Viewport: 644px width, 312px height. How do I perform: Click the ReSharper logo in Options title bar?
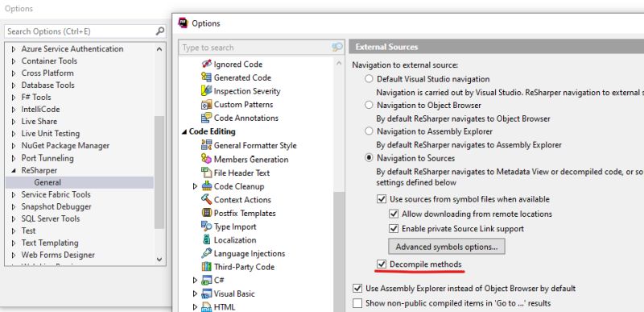tap(184, 23)
